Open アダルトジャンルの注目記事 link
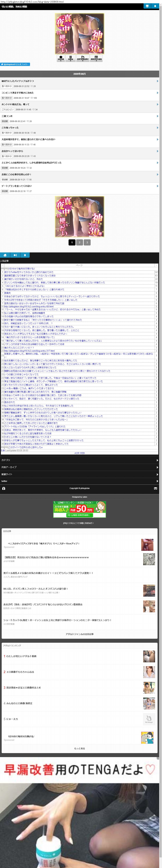162x868 pixels. pyautogui.click(x=80, y=634)
